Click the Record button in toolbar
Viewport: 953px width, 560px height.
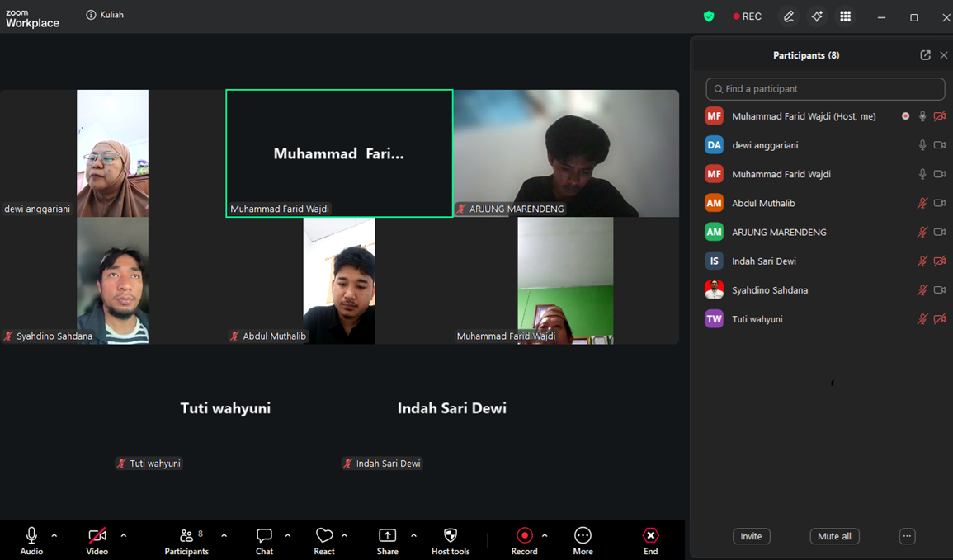pyautogui.click(x=524, y=540)
